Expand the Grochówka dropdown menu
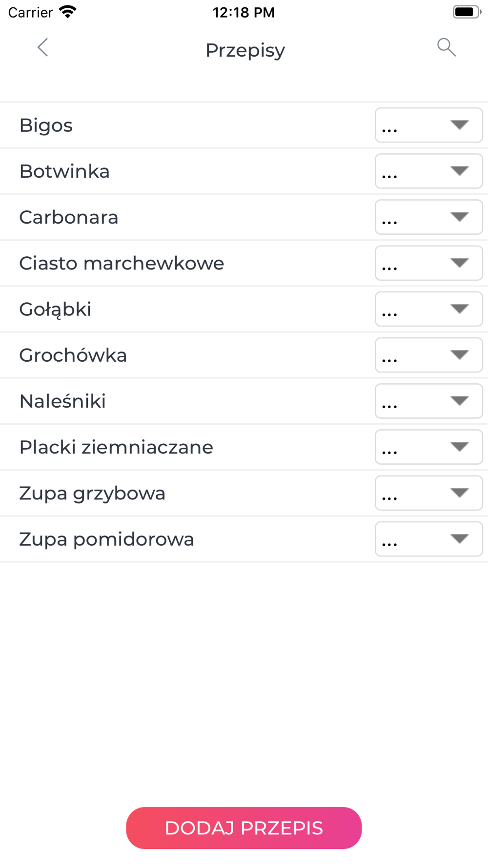 428,355
